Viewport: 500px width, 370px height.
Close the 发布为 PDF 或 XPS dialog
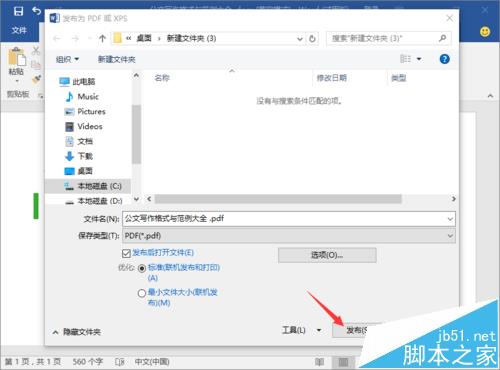(x=449, y=18)
